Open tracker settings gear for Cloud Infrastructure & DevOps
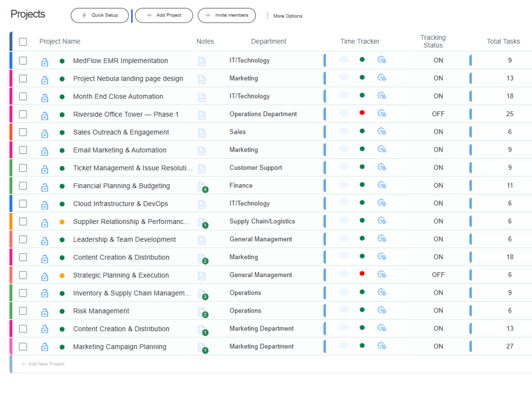Viewport: 532px width, 399px height. (382, 203)
